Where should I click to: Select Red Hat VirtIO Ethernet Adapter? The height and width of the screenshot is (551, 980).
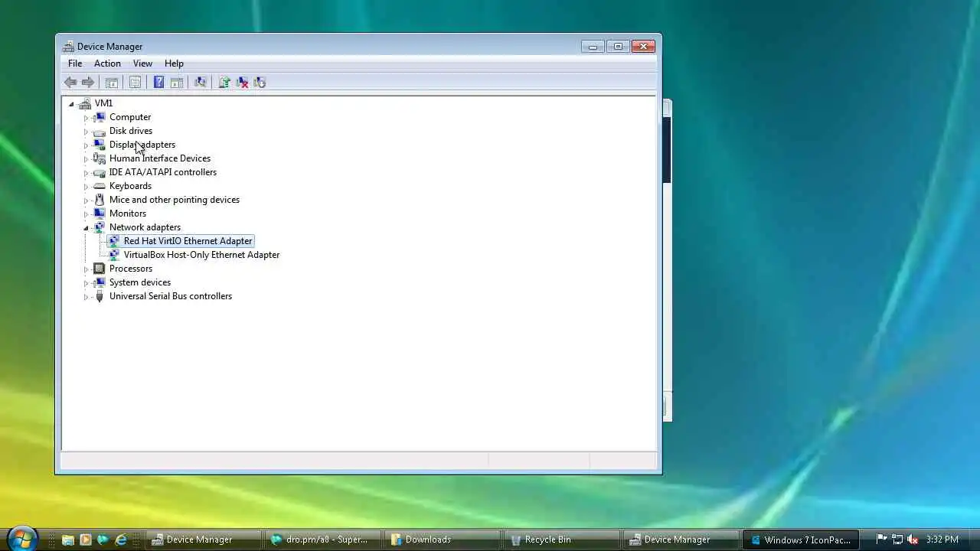coord(188,241)
